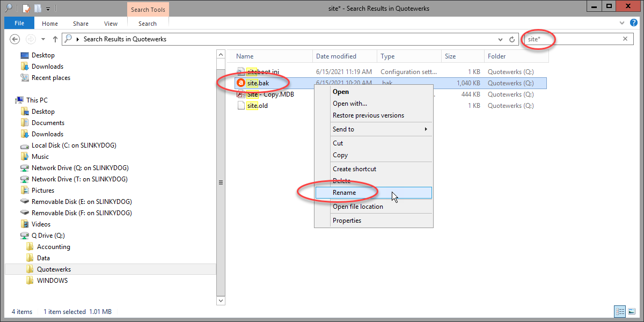
Task: Go back with the Back arrow button
Action: (x=15, y=39)
